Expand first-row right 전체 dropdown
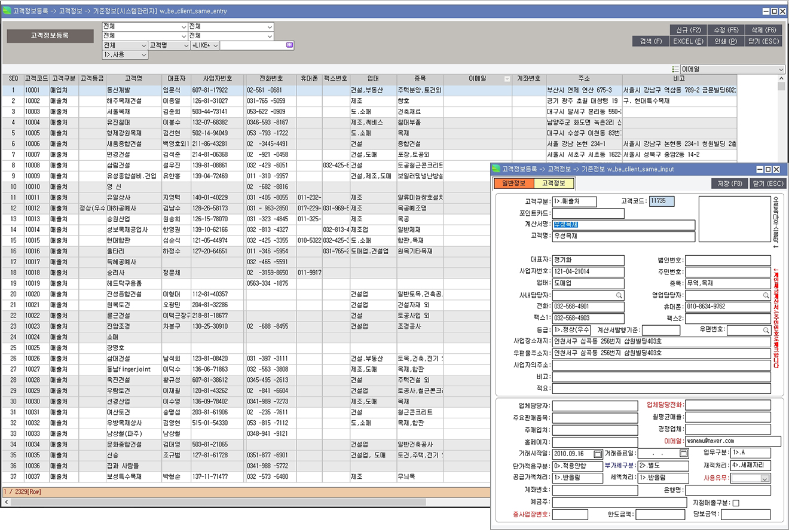Viewport: 789px width, 532px height. (x=270, y=27)
